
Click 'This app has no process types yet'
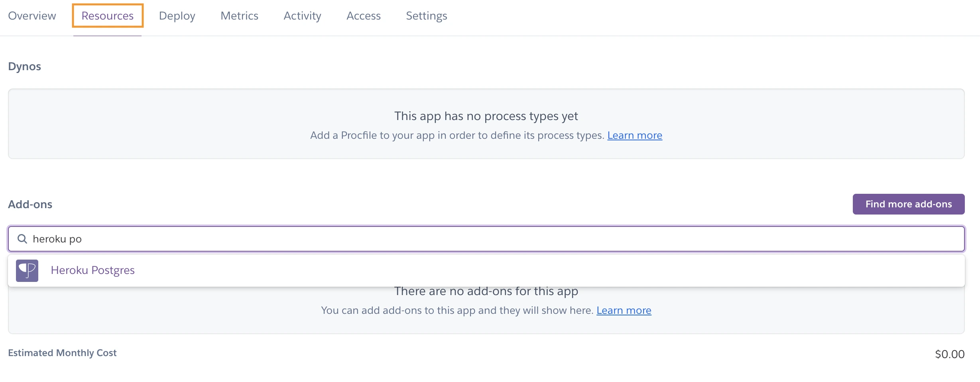(x=486, y=116)
